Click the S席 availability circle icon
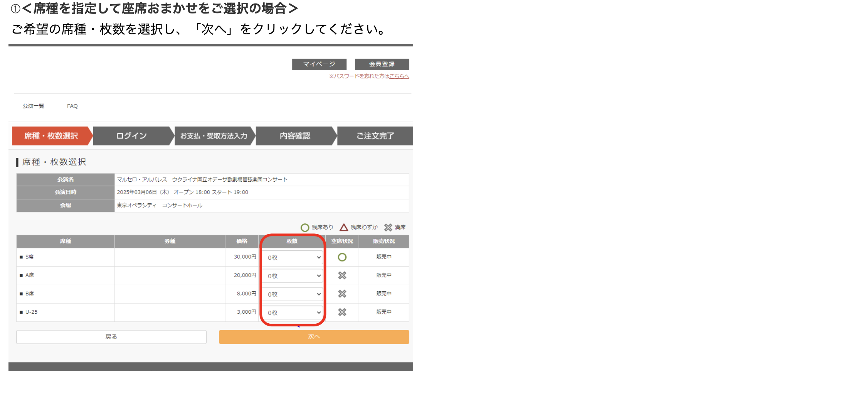 tap(342, 257)
